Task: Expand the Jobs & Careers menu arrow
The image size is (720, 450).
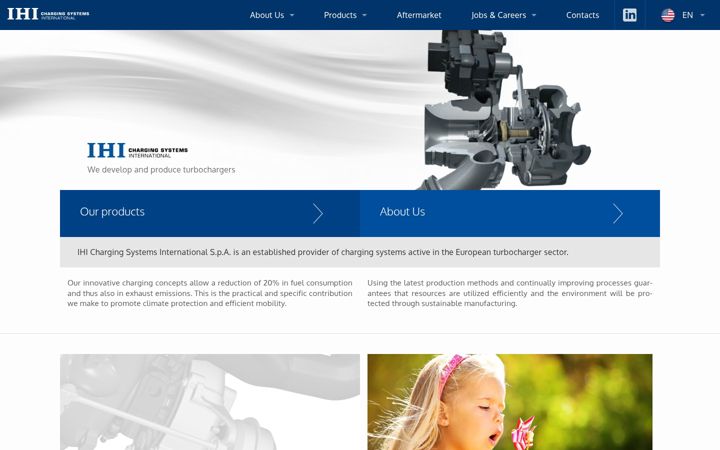Action: pos(534,15)
